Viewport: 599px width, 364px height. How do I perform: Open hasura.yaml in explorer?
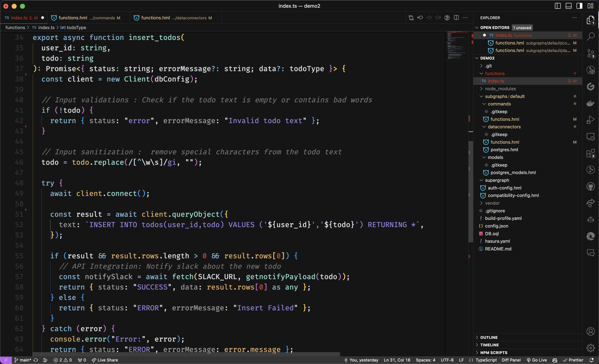[497, 241]
